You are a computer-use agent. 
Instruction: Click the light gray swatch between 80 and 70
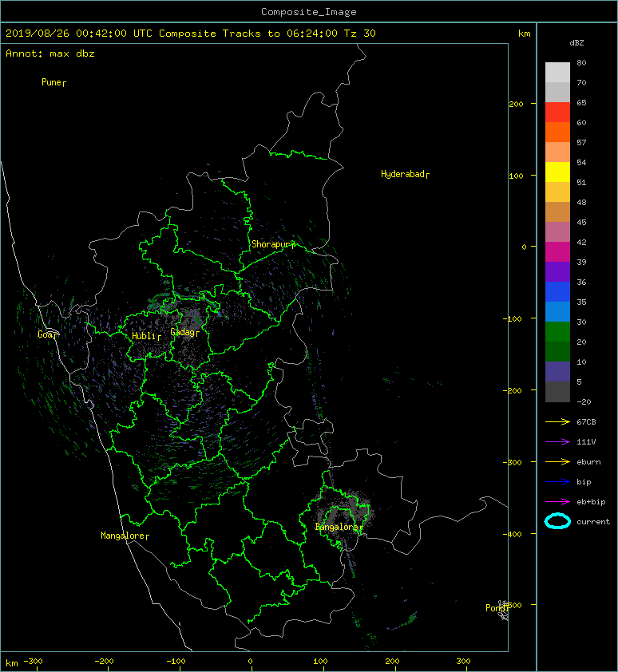click(x=557, y=73)
